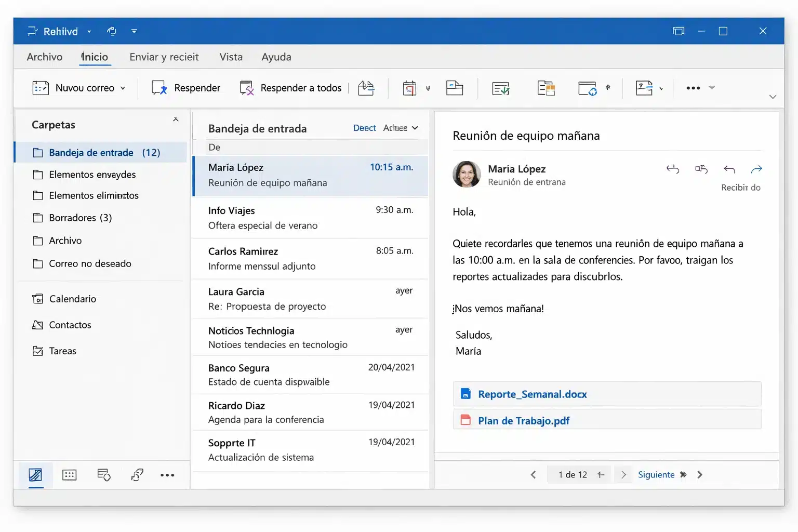Expand the Nuvou correo dropdown arrow
Image resolution: width=798 pixels, height=532 pixels.
123,88
